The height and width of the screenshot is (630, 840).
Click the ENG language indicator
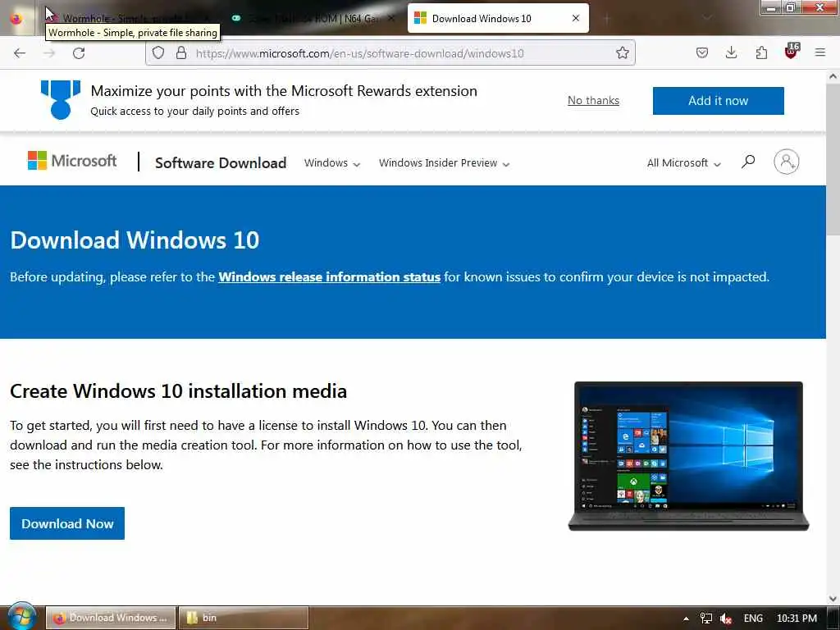(753, 619)
